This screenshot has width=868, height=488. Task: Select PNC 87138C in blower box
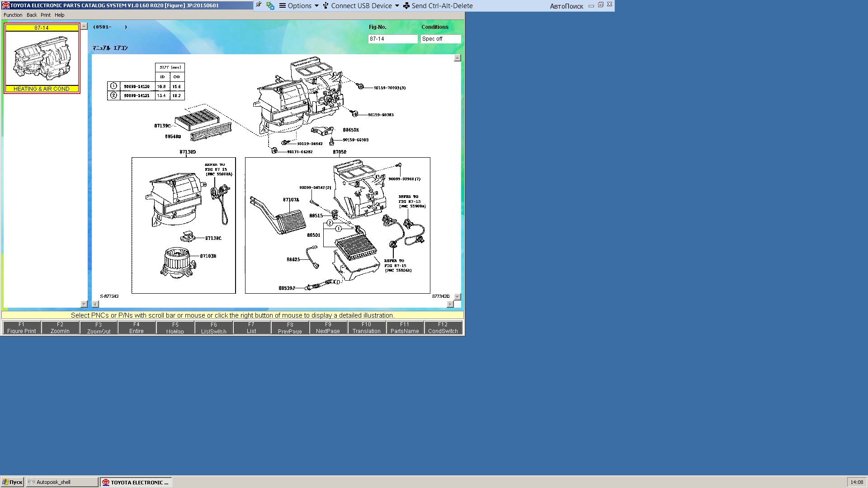click(x=213, y=238)
